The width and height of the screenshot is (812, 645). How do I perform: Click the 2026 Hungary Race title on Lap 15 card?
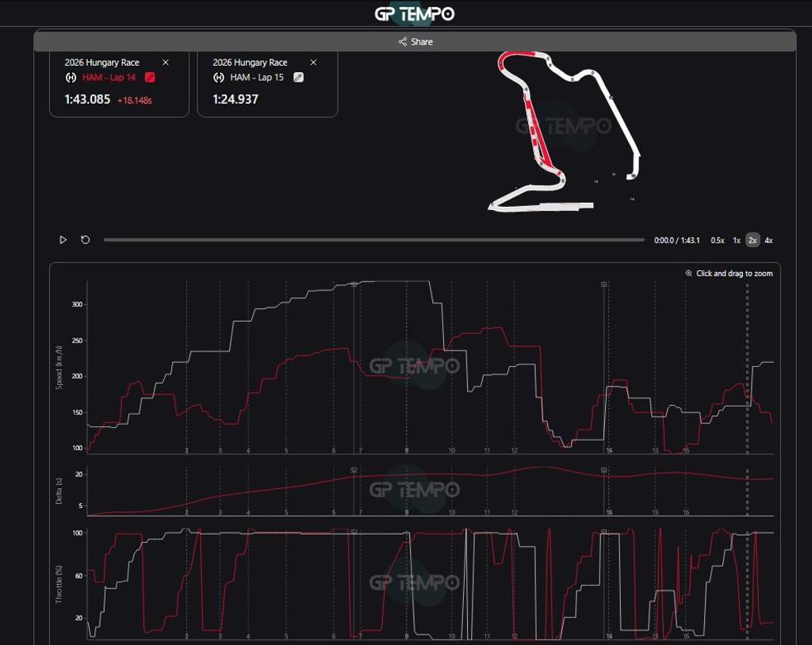[x=250, y=62]
